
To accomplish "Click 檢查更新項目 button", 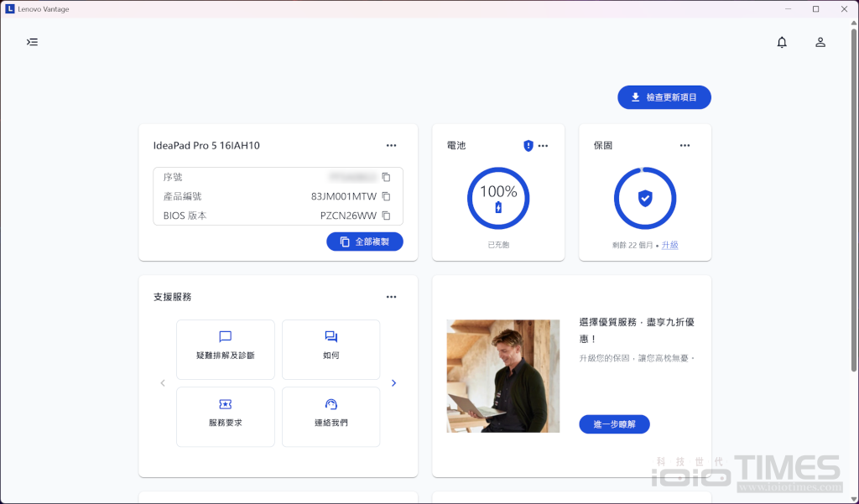I will (664, 97).
